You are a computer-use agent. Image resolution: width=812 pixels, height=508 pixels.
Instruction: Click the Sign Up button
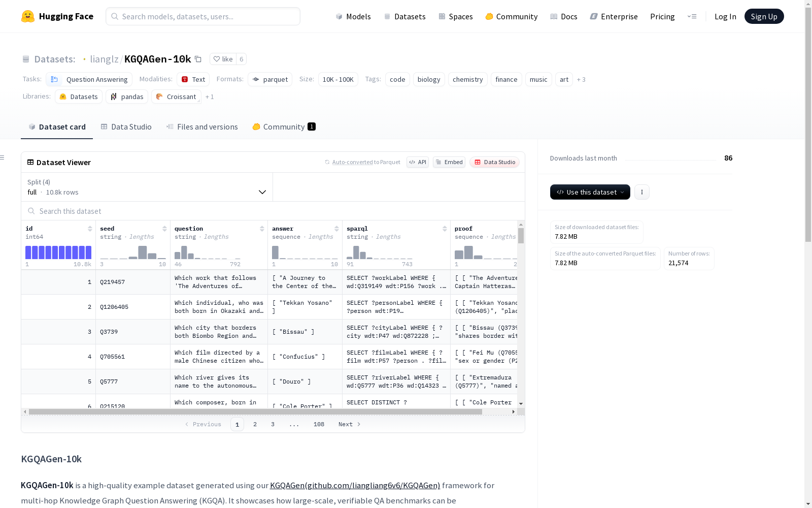(764, 16)
